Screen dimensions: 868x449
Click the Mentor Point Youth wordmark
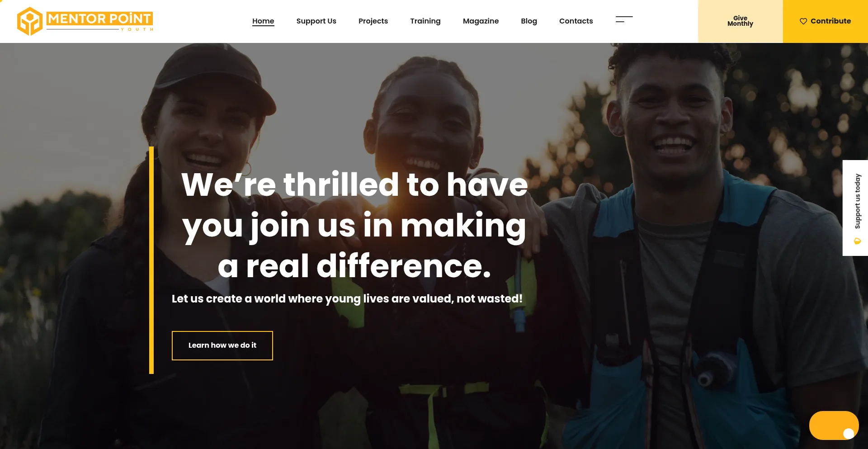coord(100,21)
